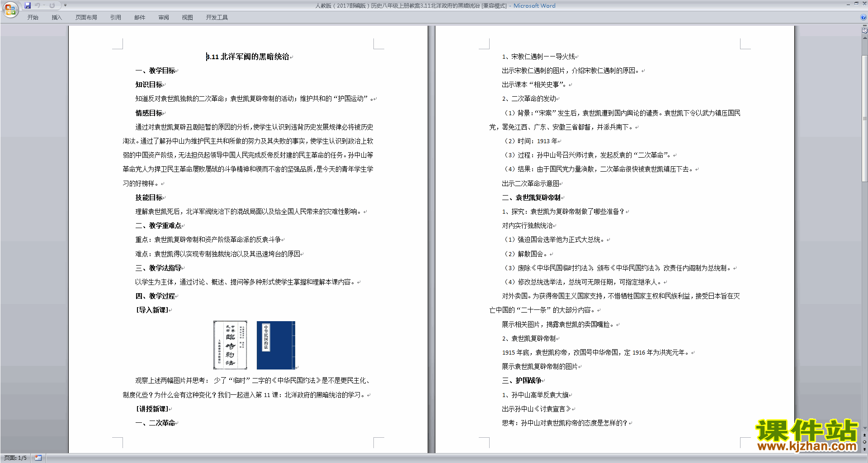This screenshot has width=868, height=463.
Task: Expand Customize Quick Access Toolbar dropdown
Action: click(x=65, y=5)
